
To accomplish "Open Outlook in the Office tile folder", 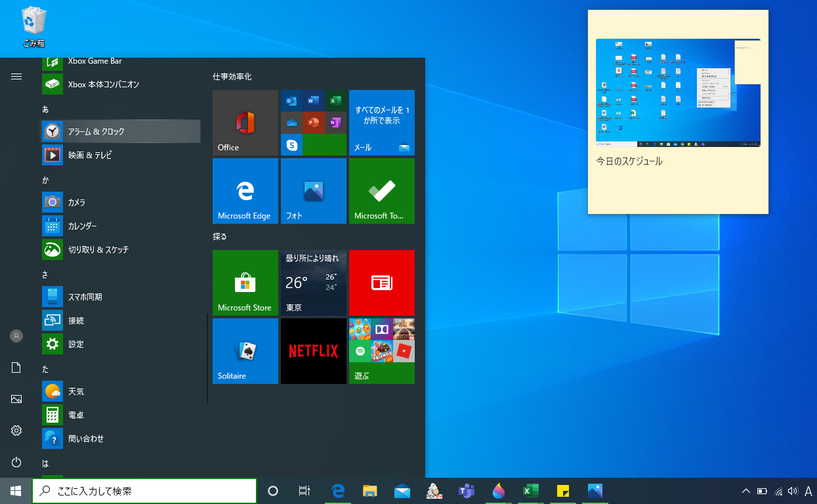I will [292, 101].
